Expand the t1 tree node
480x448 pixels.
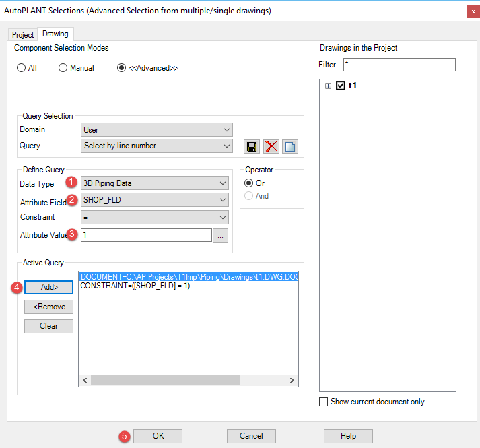328,86
